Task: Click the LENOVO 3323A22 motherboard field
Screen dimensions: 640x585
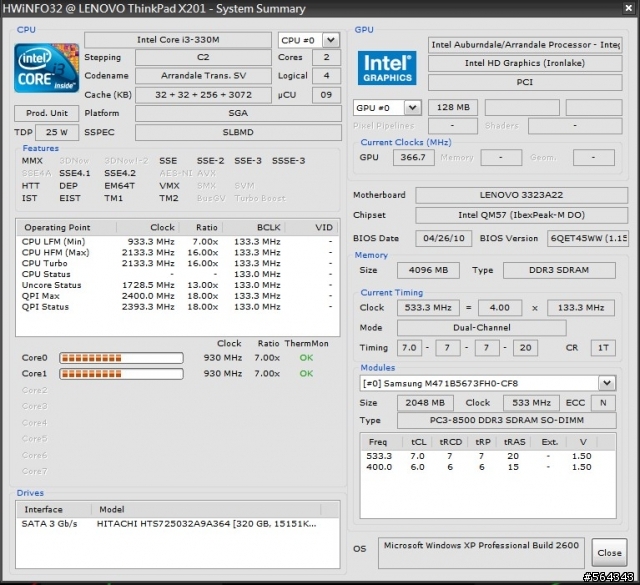Action: (521, 195)
